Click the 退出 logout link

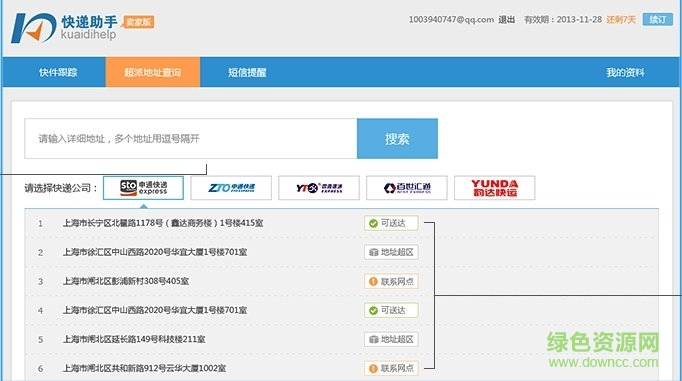[506, 20]
